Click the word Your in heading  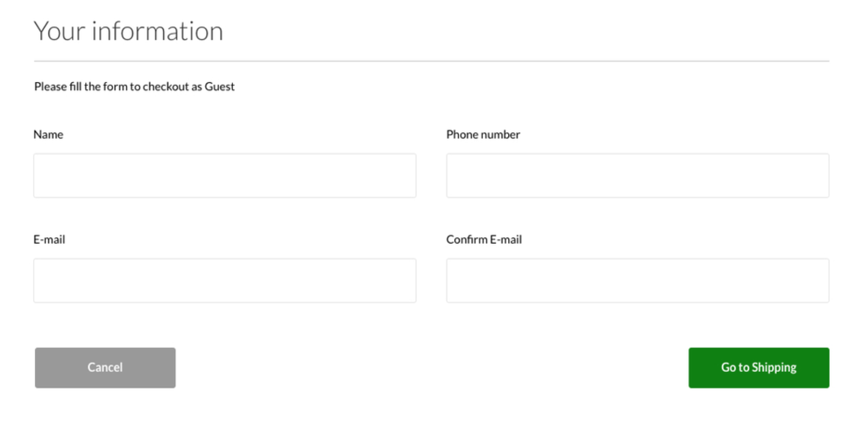[59, 31]
